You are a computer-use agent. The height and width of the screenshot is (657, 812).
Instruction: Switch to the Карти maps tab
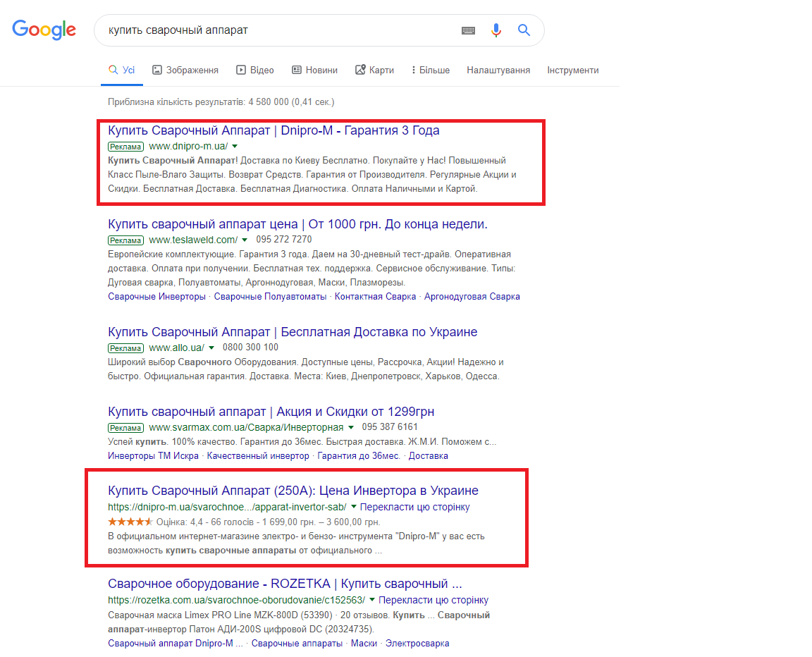(374, 70)
